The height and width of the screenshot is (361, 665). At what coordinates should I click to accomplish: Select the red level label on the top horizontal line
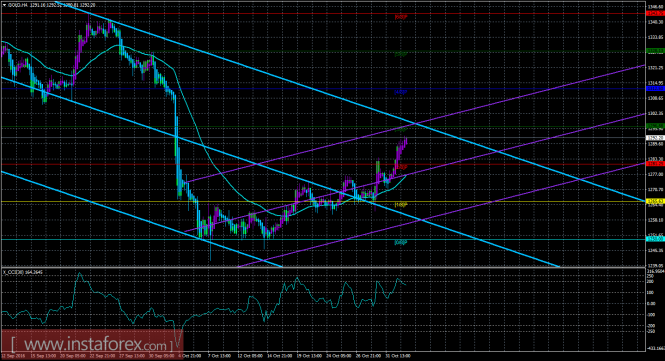pos(401,17)
